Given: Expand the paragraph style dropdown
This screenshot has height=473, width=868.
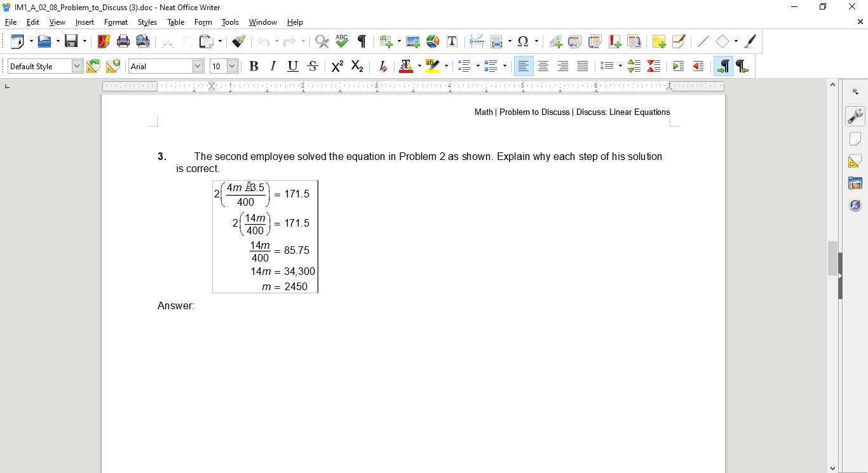Looking at the screenshot, I should [x=77, y=66].
